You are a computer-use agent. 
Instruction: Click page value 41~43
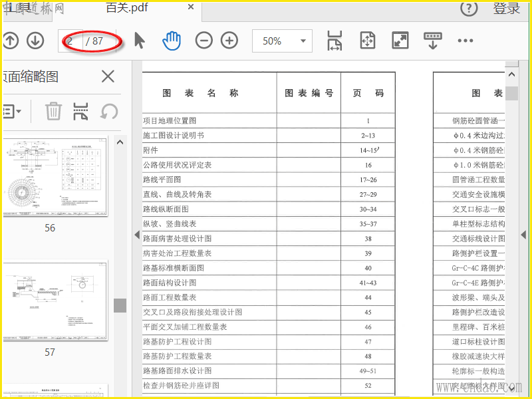[x=368, y=283]
